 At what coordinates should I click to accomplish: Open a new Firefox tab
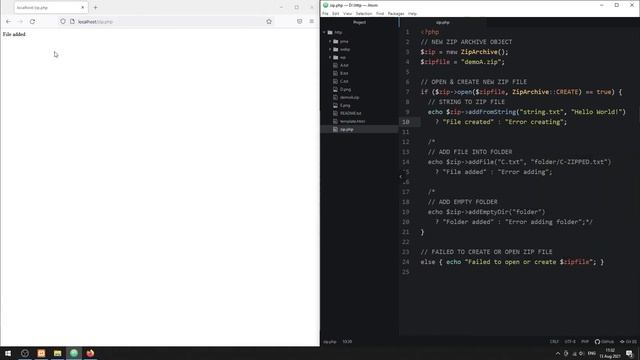pos(96,7)
